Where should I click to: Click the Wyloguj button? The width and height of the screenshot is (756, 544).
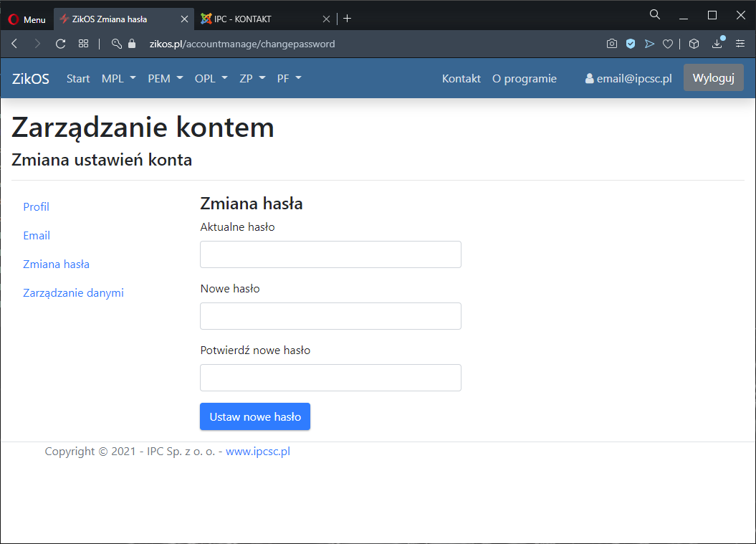[713, 78]
